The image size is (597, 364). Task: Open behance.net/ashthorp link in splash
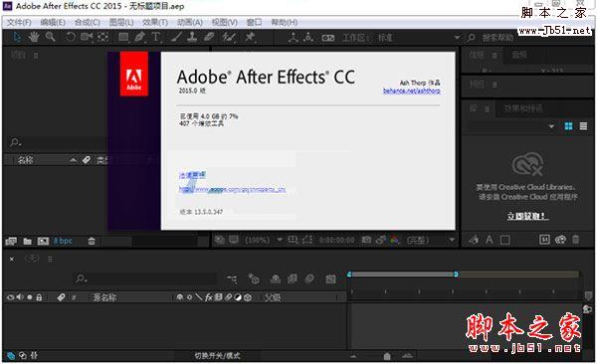[412, 91]
